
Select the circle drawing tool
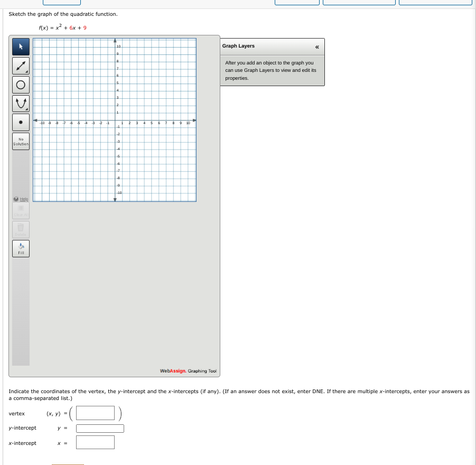(20, 84)
